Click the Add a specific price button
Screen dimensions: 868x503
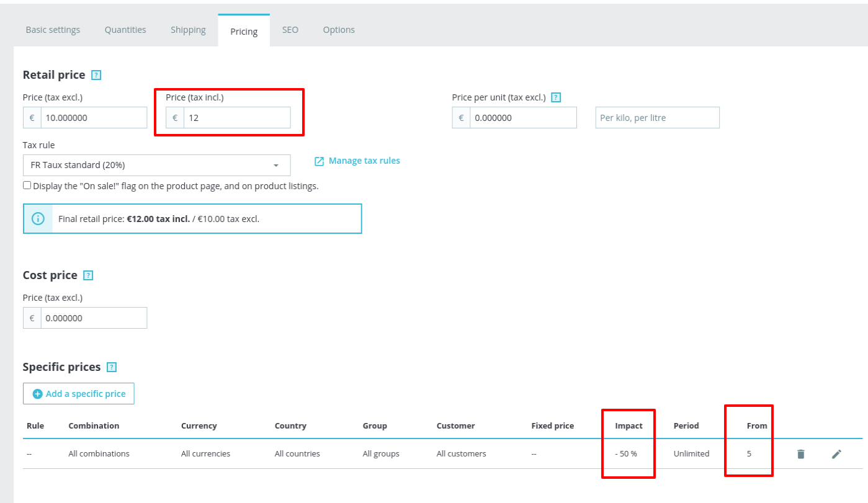pyautogui.click(x=78, y=393)
